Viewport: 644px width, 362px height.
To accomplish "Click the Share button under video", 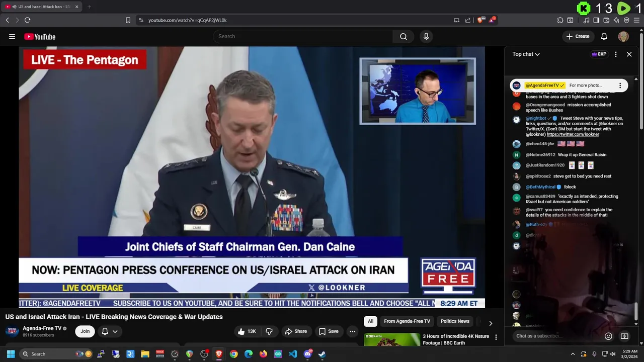I will pyautogui.click(x=296, y=331).
